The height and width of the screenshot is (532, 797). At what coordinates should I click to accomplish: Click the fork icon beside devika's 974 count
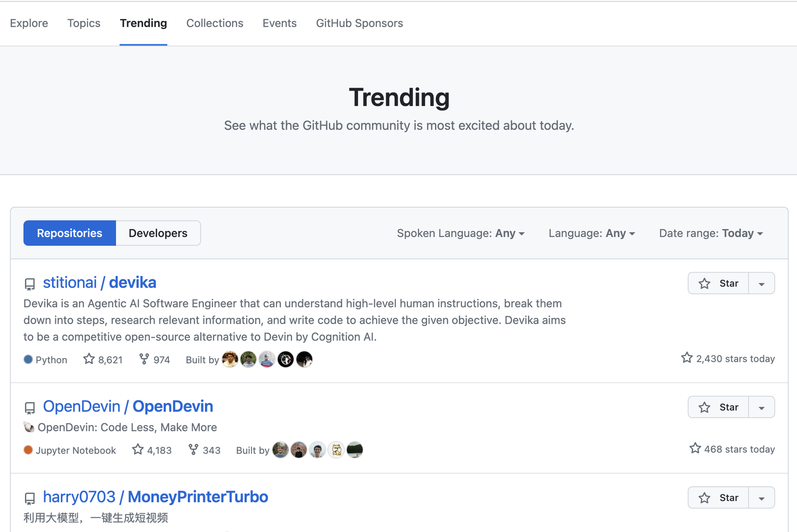[144, 359]
